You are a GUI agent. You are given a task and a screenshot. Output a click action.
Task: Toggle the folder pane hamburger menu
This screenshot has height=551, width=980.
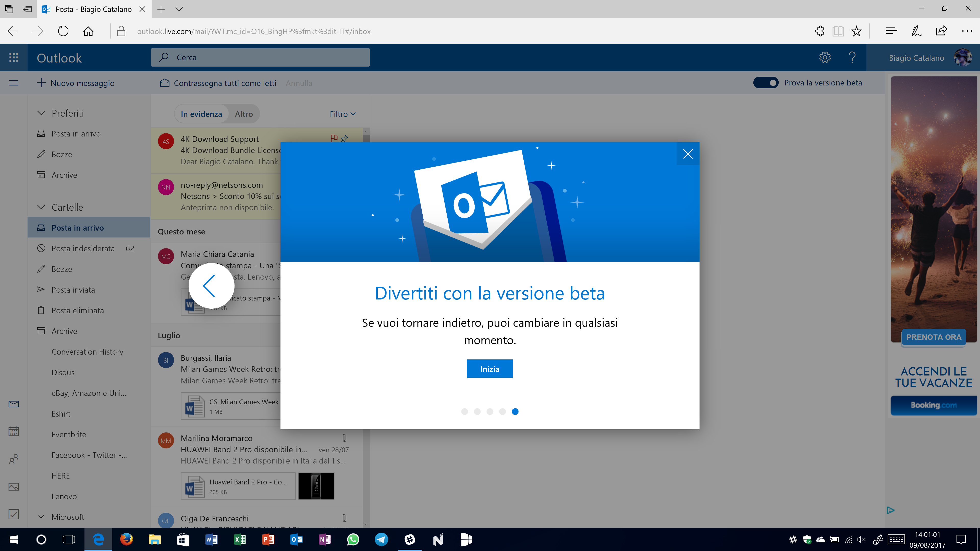pyautogui.click(x=14, y=83)
